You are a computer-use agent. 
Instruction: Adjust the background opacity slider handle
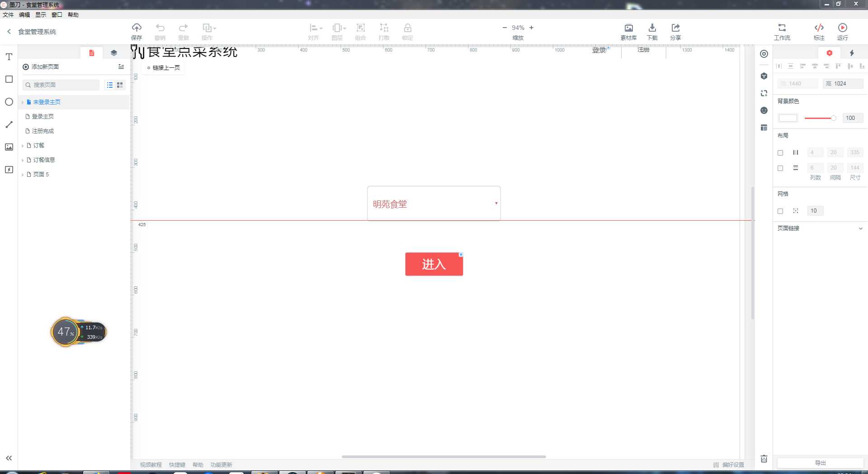(x=833, y=118)
